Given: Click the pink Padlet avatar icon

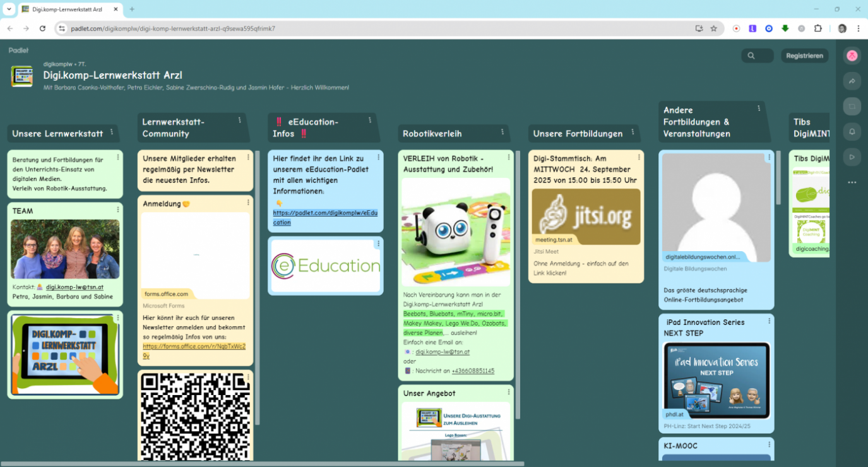Looking at the screenshot, I should coord(852,56).
